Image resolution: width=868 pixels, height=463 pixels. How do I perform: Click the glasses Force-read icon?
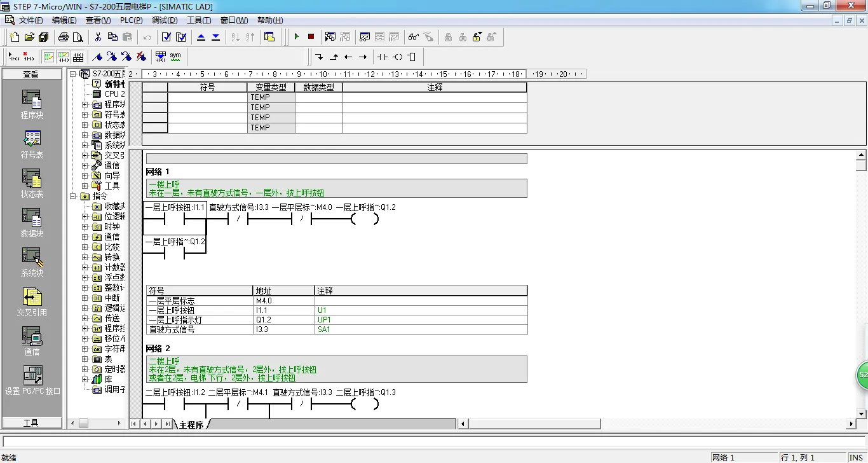coord(414,37)
